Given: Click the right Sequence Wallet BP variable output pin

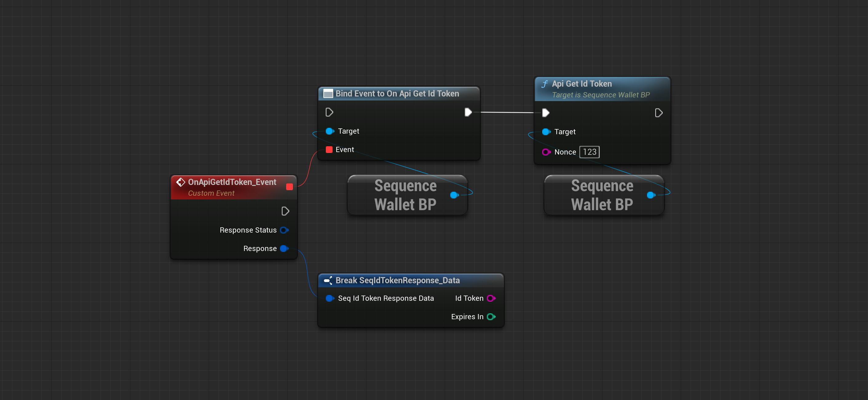Looking at the screenshot, I should coord(651,195).
